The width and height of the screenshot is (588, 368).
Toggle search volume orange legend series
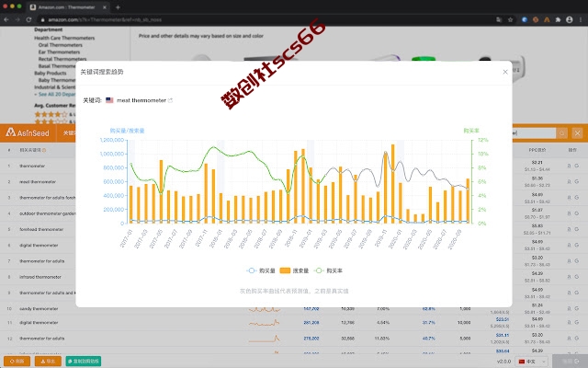pyautogui.click(x=294, y=270)
